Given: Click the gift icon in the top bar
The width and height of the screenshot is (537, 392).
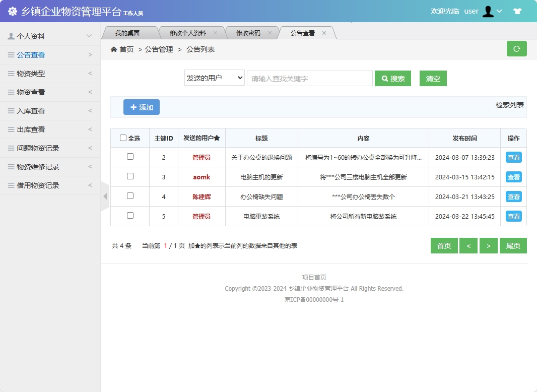Looking at the screenshot, I should [x=517, y=11].
